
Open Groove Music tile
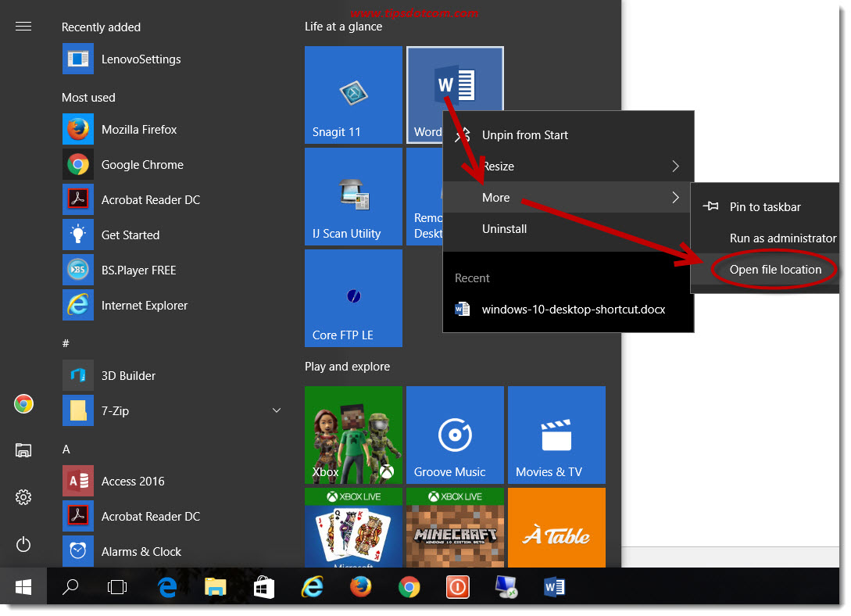455,435
